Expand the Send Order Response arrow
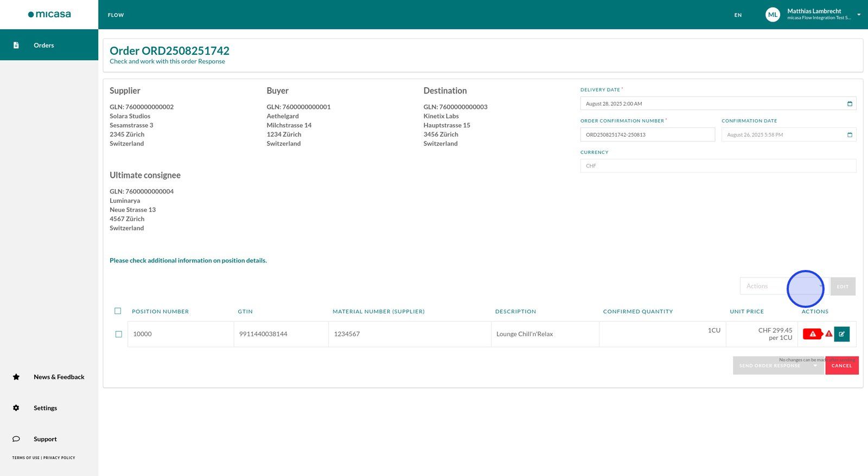The width and height of the screenshot is (868, 476). [x=815, y=365]
